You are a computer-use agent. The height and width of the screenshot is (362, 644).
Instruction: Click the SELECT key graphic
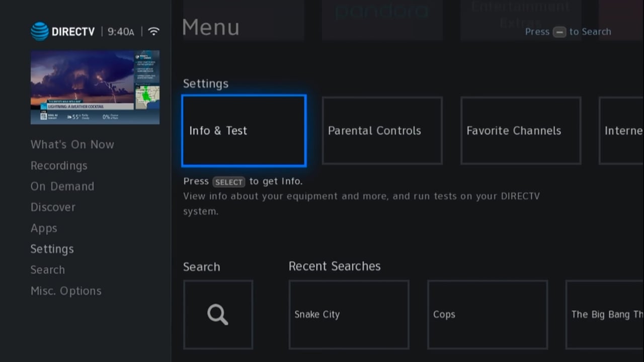click(229, 182)
